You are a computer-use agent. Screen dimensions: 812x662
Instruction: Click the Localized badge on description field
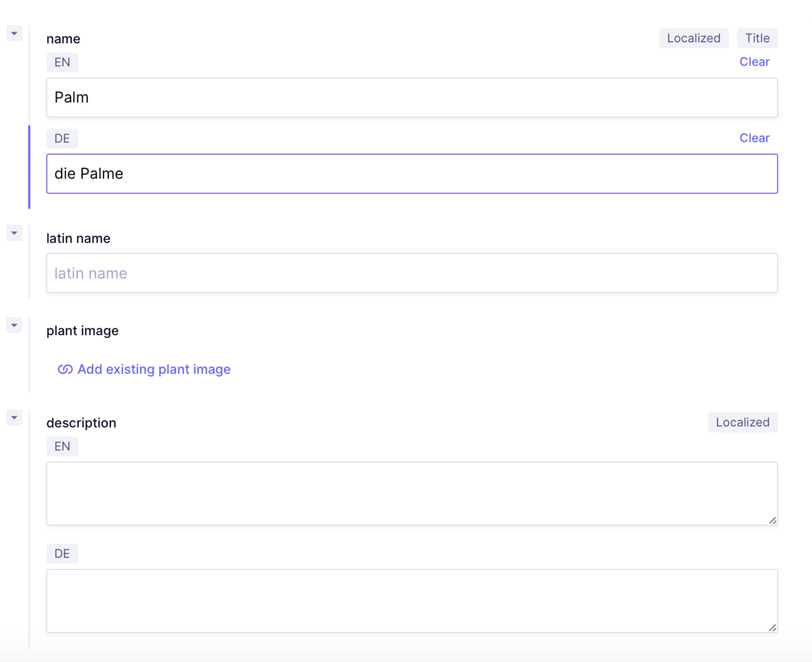point(742,422)
